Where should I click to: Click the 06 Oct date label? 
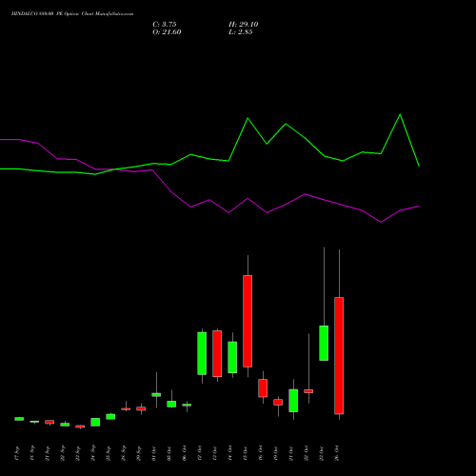pos(185,453)
